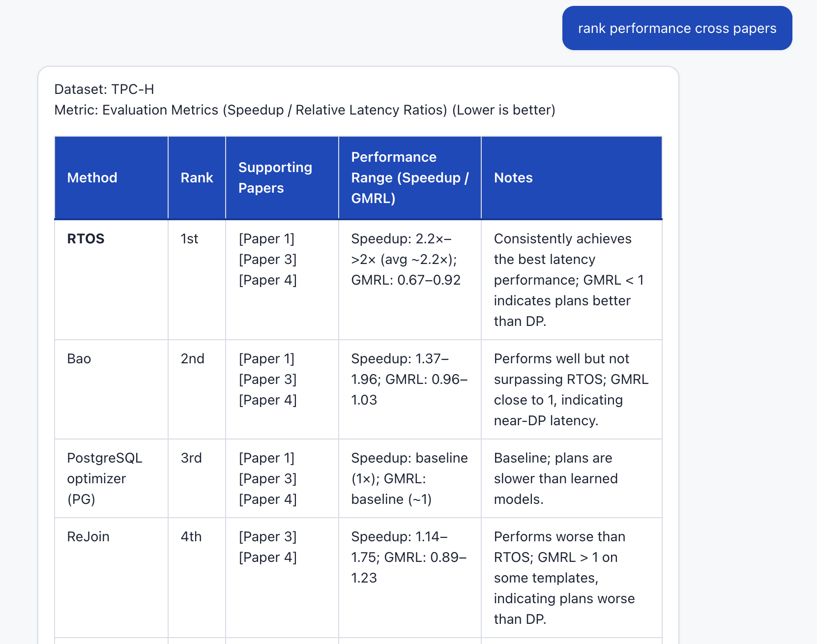Click the Dataset: TPC-H label
This screenshot has width=817, height=644.
[104, 89]
